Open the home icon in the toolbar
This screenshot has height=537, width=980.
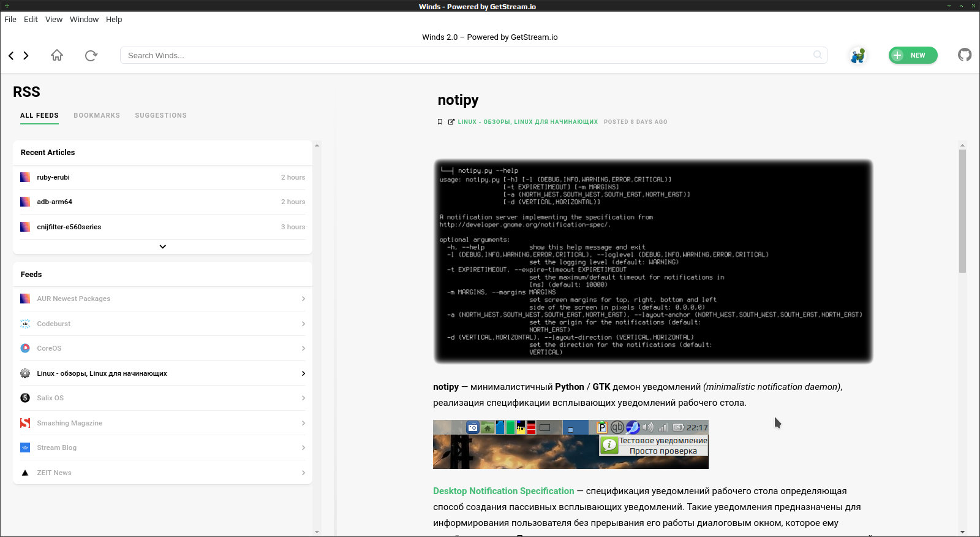(x=57, y=55)
